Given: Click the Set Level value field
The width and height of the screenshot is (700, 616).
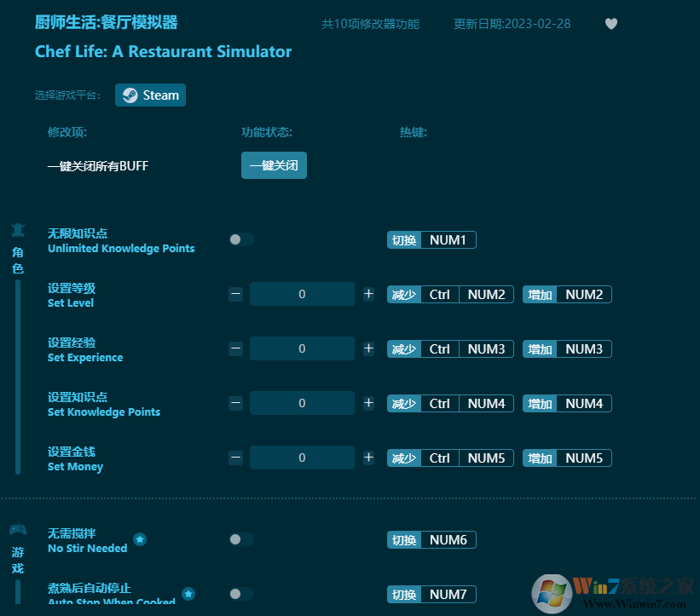Looking at the screenshot, I should click(302, 294).
